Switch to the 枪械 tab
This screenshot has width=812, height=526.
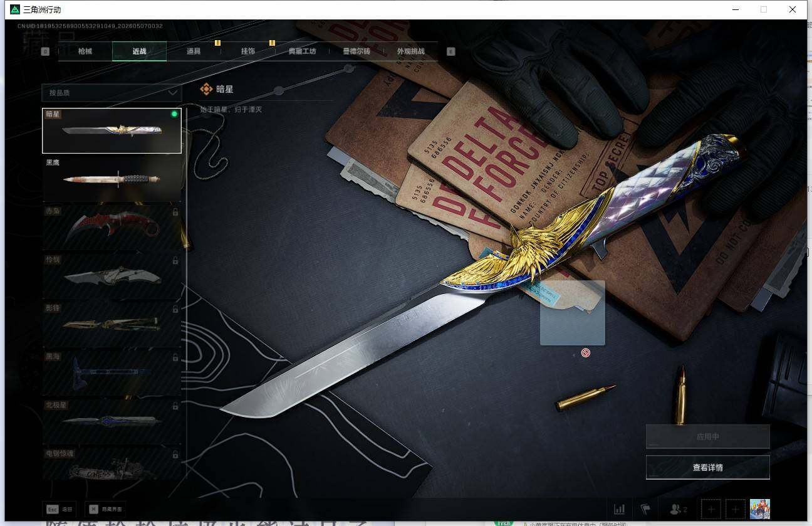(85, 51)
